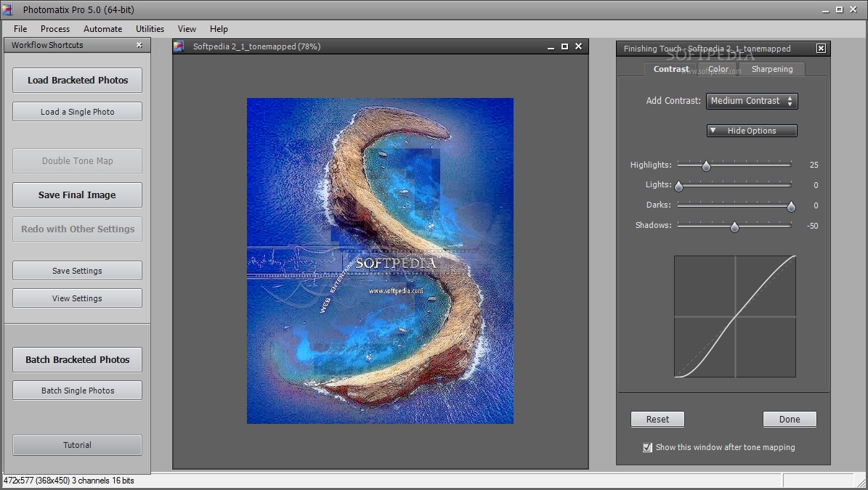The image size is (868, 490).
Task: Open the Process menu
Action: click(54, 29)
